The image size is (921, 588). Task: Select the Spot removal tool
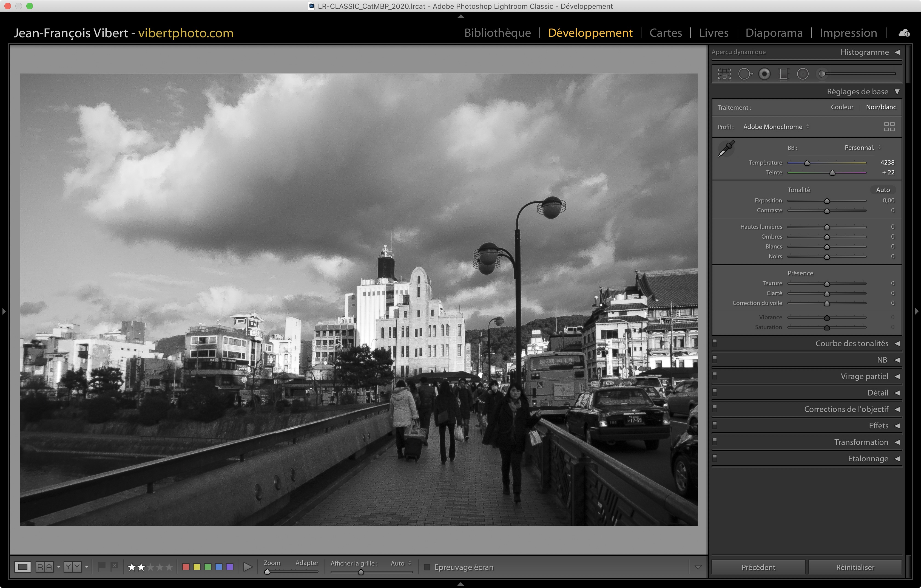coord(745,74)
